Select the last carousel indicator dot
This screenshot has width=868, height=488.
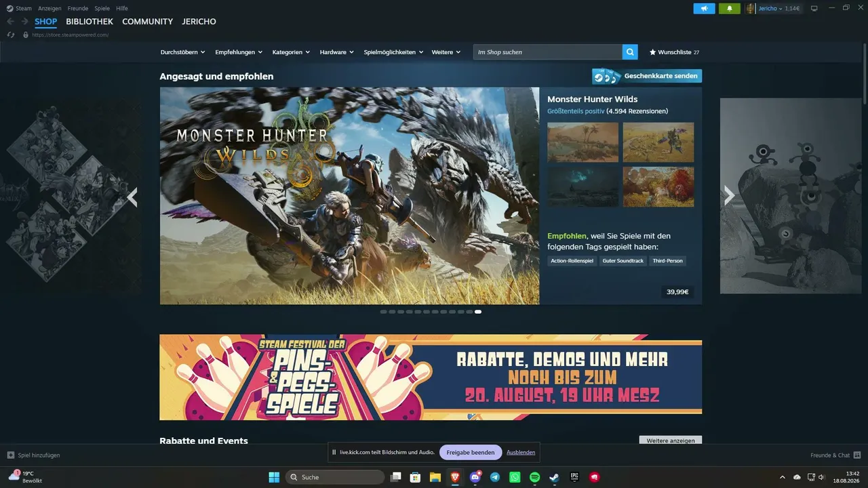(x=478, y=312)
